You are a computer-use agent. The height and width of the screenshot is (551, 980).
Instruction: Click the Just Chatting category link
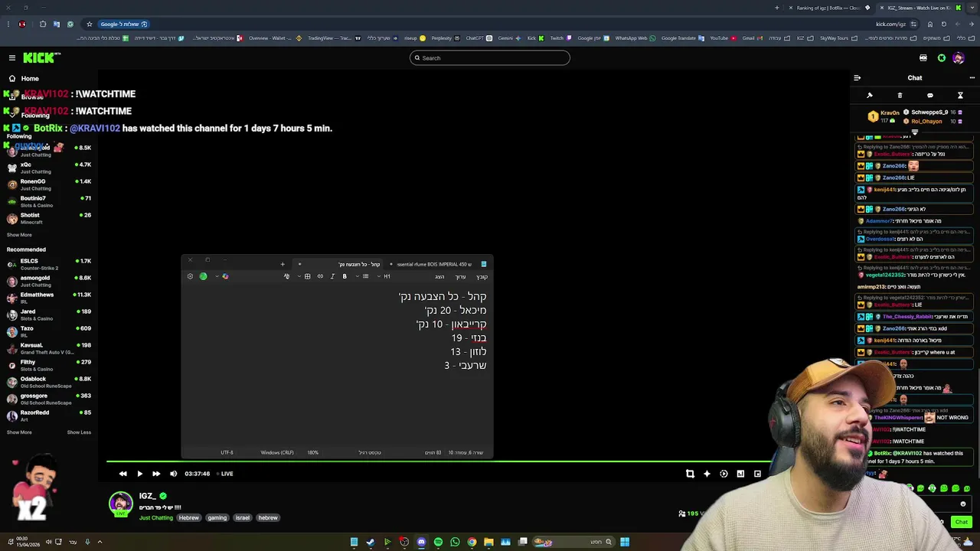tap(156, 518)
